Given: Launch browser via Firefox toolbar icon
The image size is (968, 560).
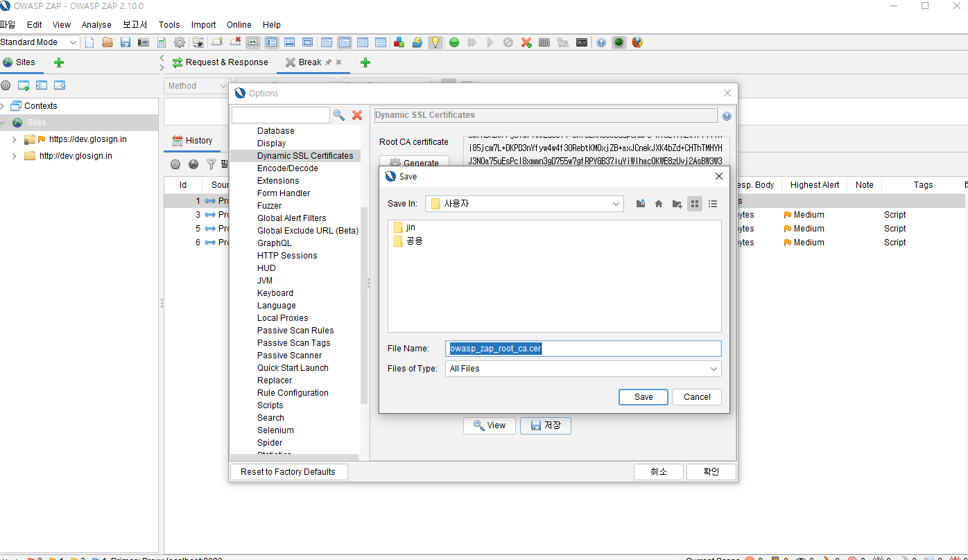Looking at the screenshot, I should point(637,42).
